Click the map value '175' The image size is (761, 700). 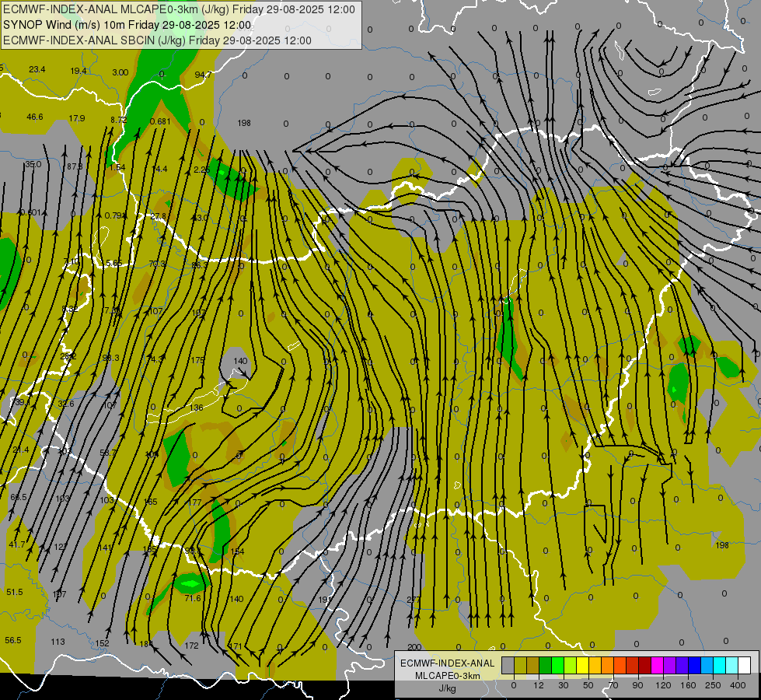(197, 360)
